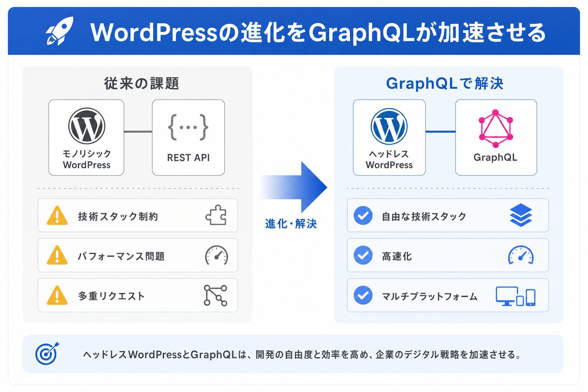Click the blue headless WordPress logo

pyautogui.click(x=389, y=127)
